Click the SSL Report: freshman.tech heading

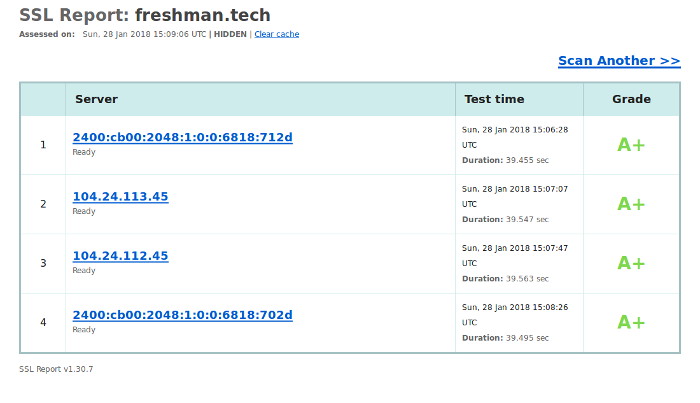tap(145, 15)
